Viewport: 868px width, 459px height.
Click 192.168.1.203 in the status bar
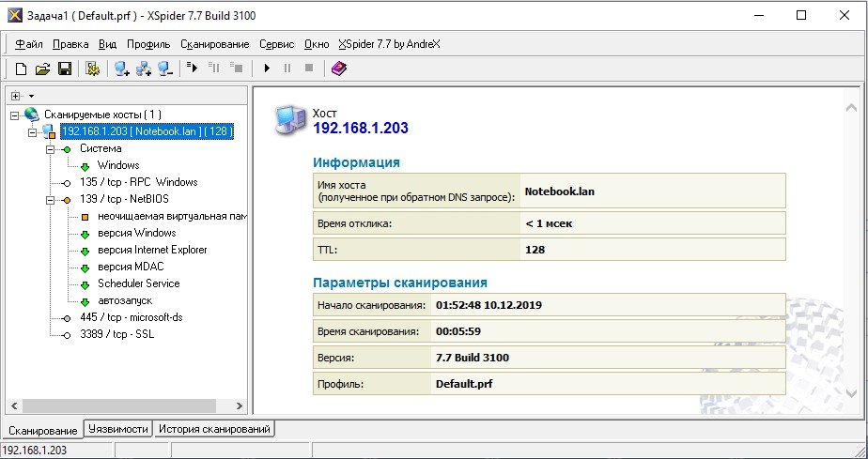35,451
